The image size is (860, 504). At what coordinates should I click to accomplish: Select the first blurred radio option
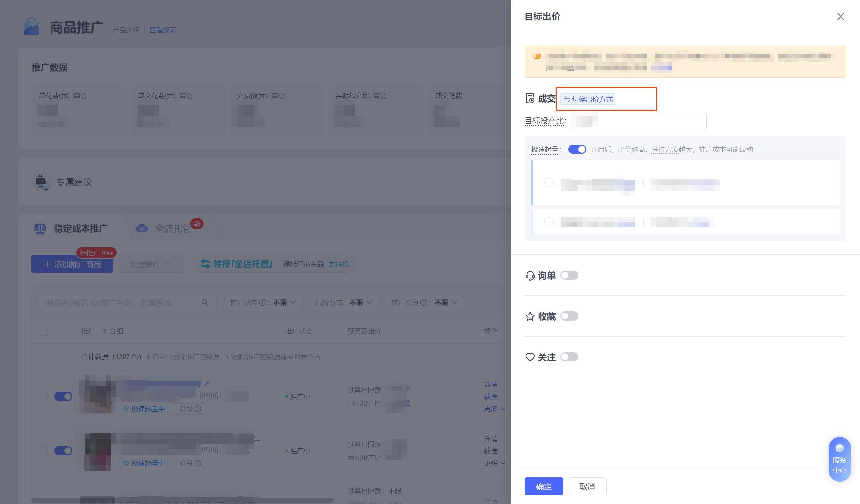[549, 182]
